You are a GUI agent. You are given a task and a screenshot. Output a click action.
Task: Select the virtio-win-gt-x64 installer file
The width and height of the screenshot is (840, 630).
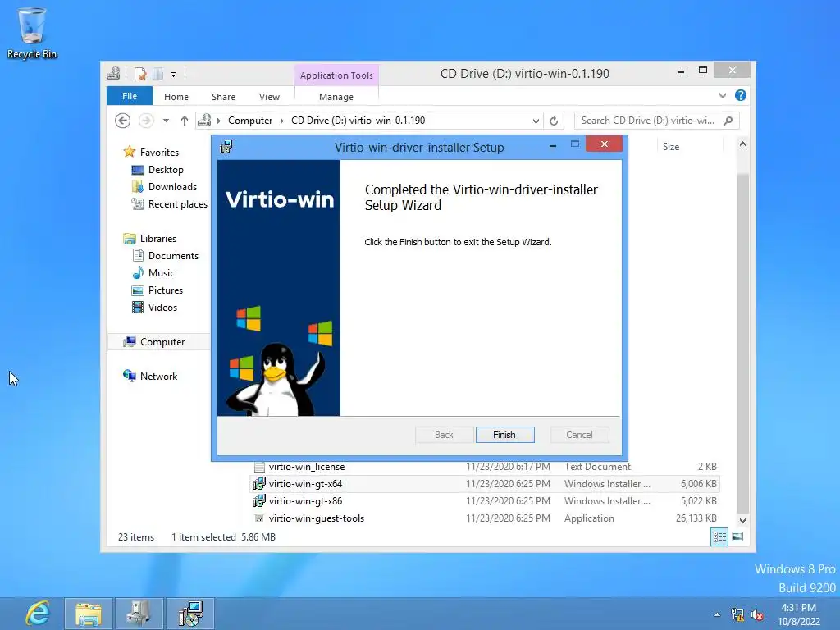(485, 484)
